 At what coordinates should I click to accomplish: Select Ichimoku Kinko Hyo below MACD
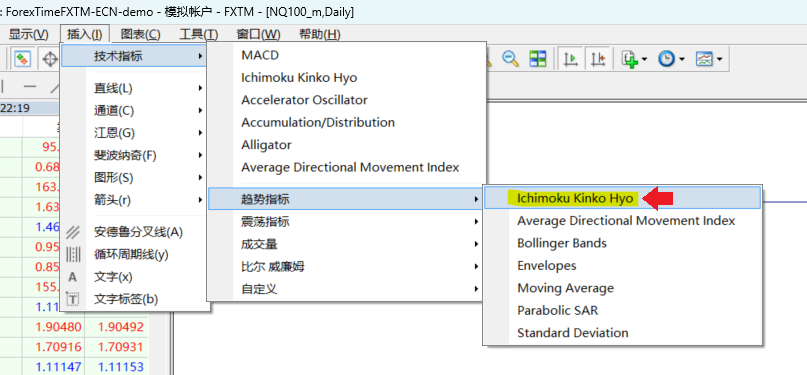pos(346,78)
